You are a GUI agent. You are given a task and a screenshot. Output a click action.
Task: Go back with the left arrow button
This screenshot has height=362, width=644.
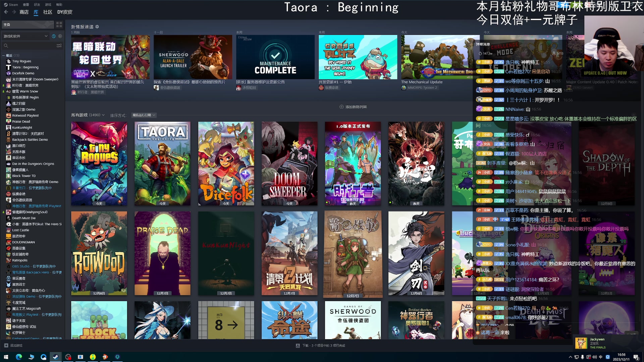coord(6,12)
